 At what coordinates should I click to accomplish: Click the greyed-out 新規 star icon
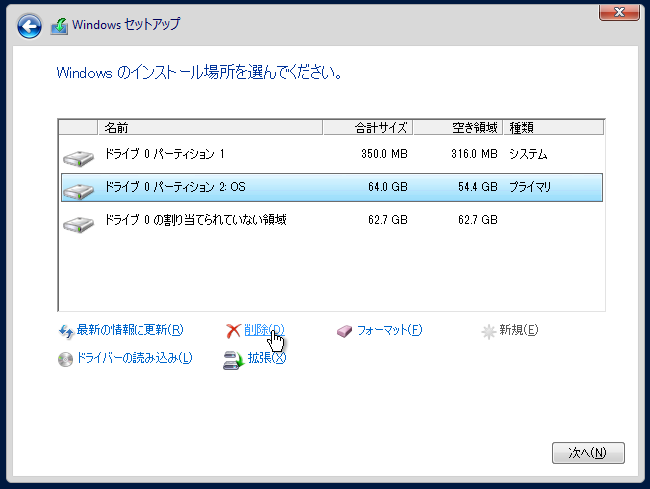[488, 332]
